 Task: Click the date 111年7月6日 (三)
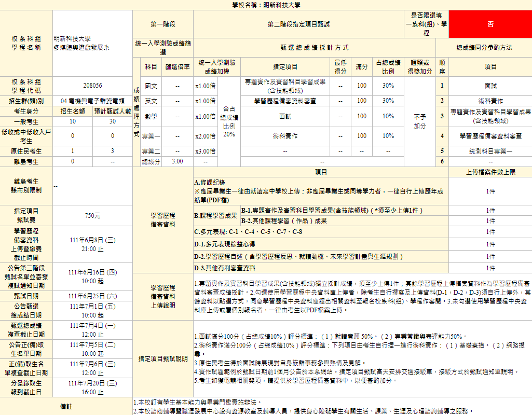92,364
